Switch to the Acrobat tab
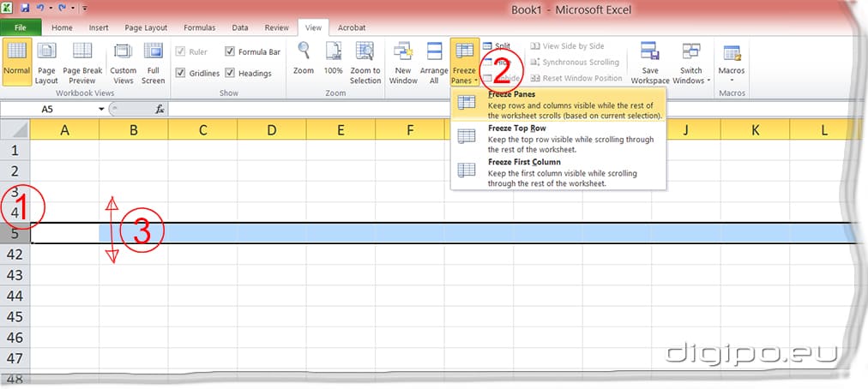 tap(352, 27)
